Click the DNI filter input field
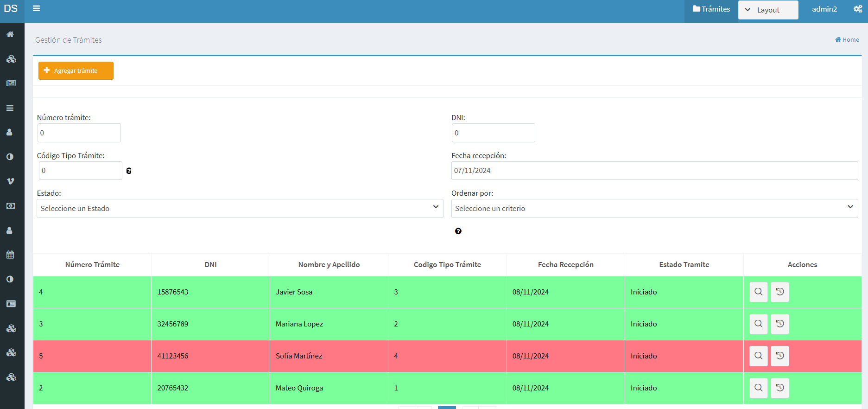868x409 pixels. click(x=493, y=133)
